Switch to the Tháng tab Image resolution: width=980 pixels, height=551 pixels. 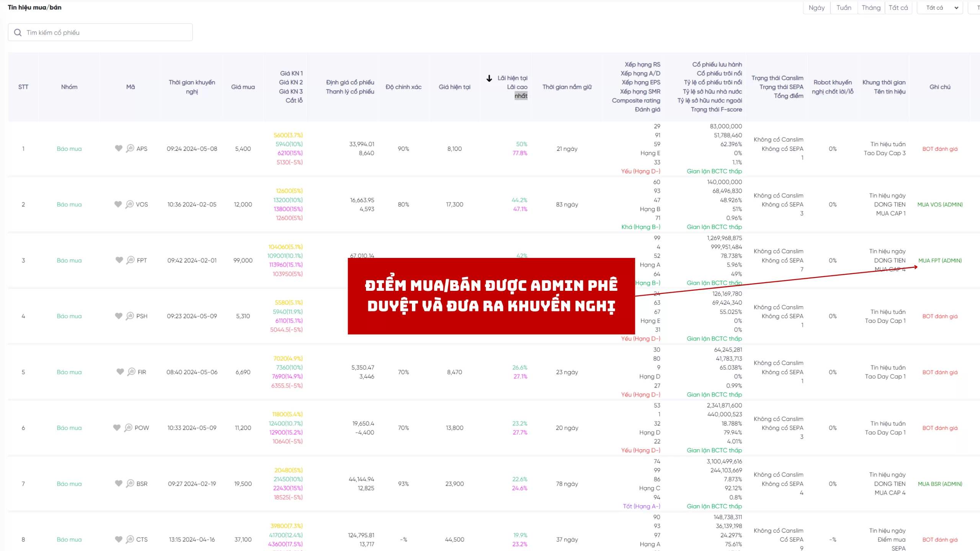[871, 8]
